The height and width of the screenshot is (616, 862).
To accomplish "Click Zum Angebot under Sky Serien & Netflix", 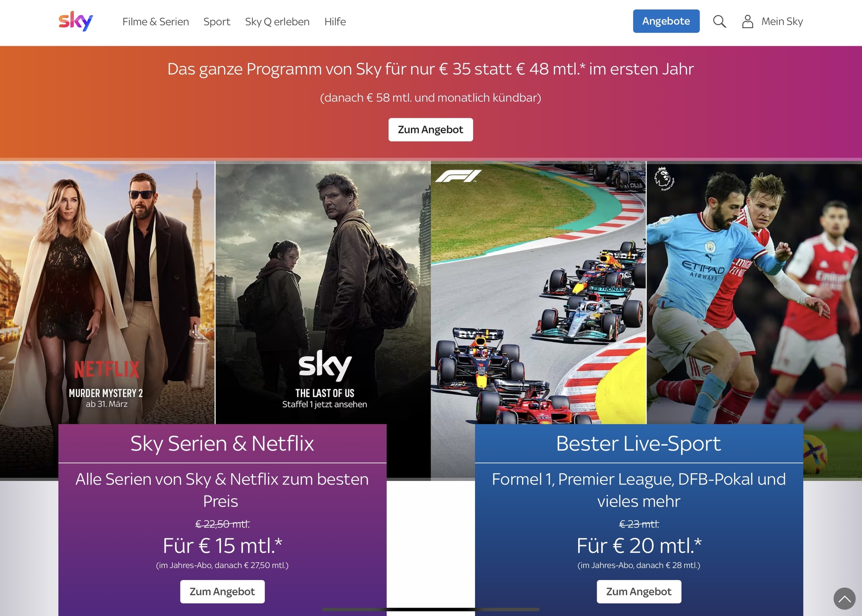I will click(222, 592).
